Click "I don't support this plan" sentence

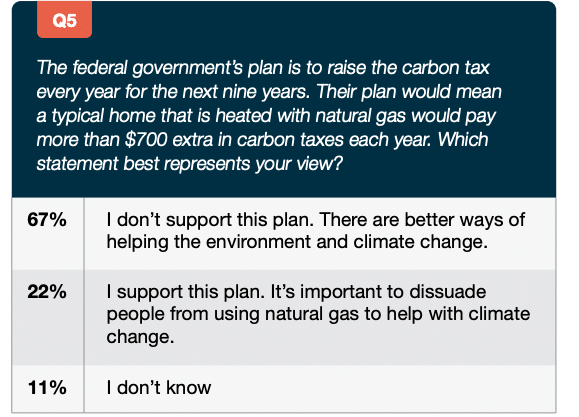pyautogui.click(x=210, y=220)
